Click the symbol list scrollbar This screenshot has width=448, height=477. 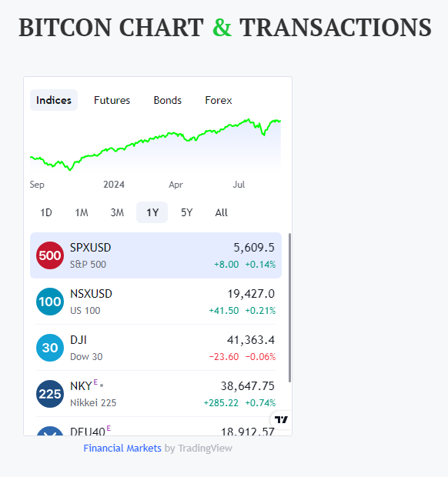click(x=289, y=308)
